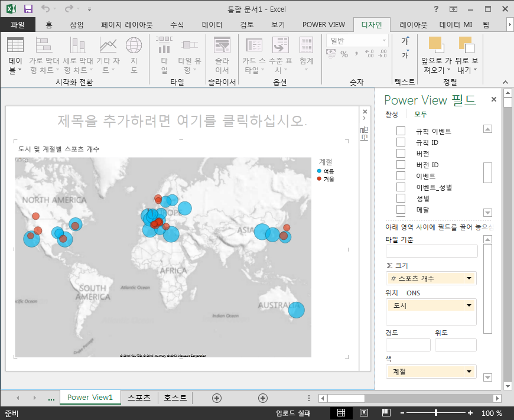Switch to the POWER VIEW ribbon tab

(x=324, y=25)
